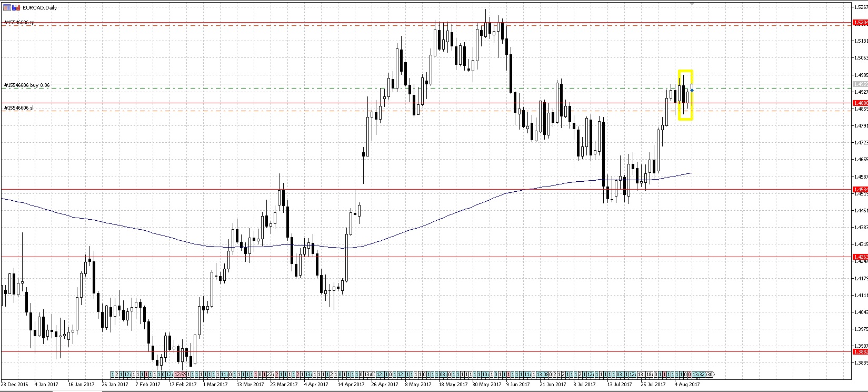Click the red 1.3882 price tag

pyautogui.click(x=860, y=351)
